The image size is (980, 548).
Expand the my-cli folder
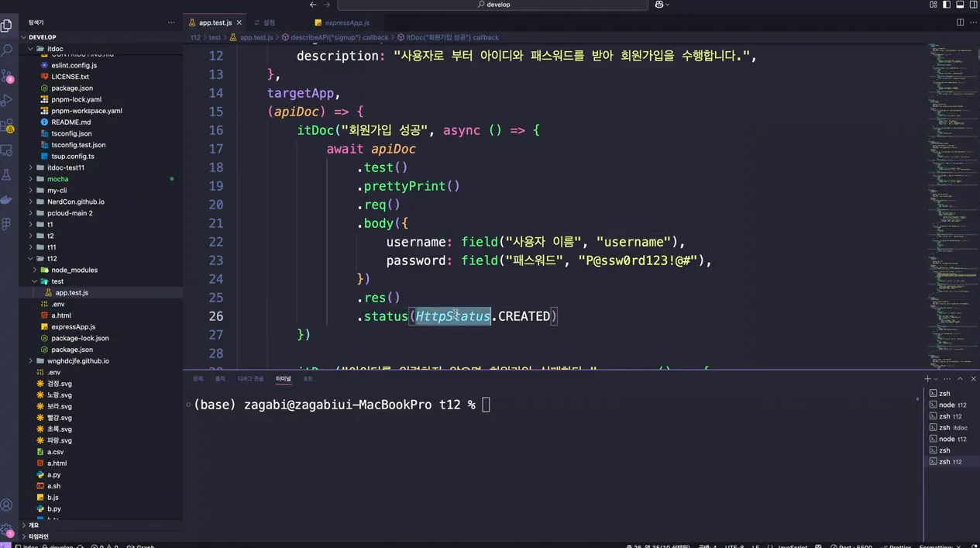(101, 190)
